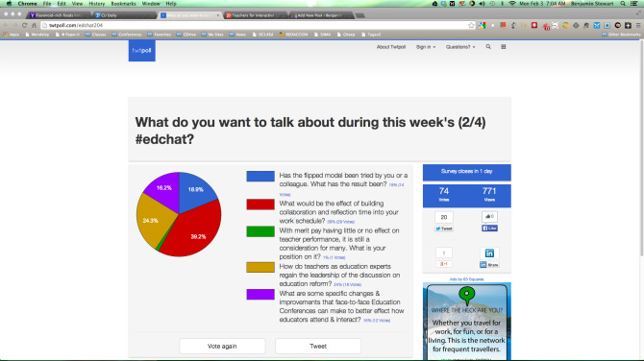Open the History menu
Viewport: 644px width, 361px height.
(x=96, y=3)
